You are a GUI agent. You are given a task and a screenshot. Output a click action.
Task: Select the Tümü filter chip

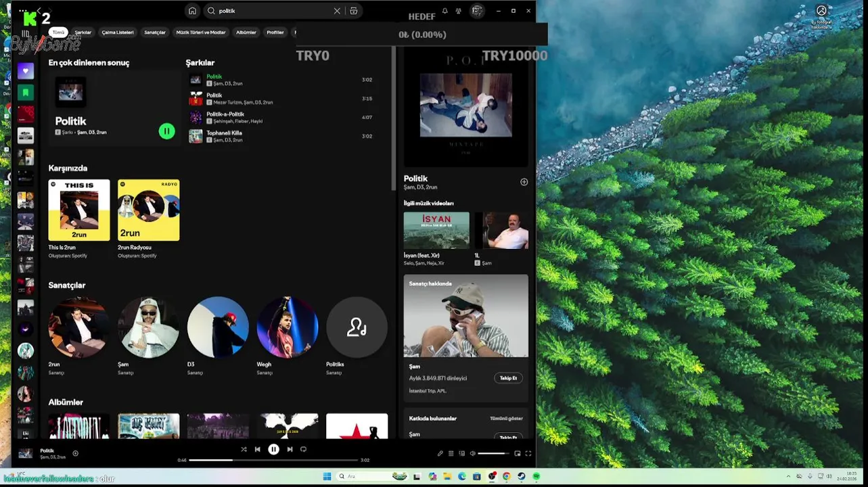pos(59,32)
